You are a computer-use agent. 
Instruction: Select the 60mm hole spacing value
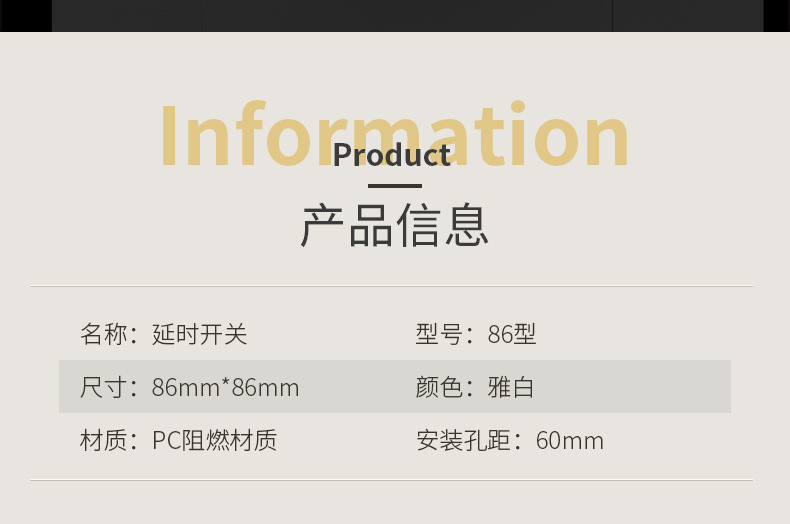pyautogui.click(x=569, y=440)
